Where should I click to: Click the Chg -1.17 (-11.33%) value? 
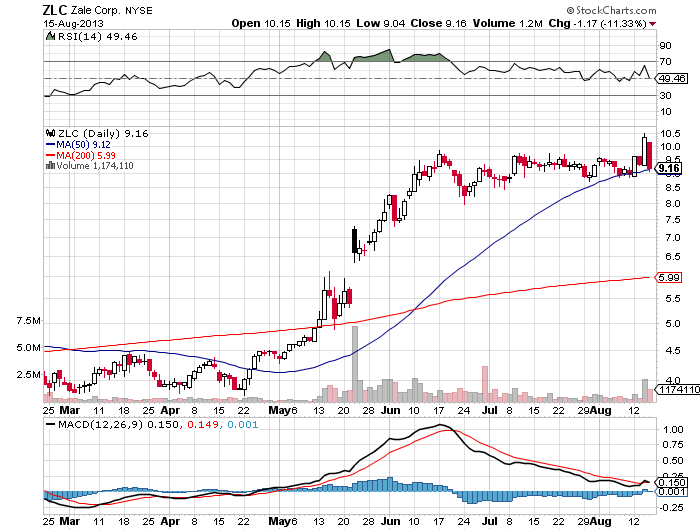coord(597,23)
